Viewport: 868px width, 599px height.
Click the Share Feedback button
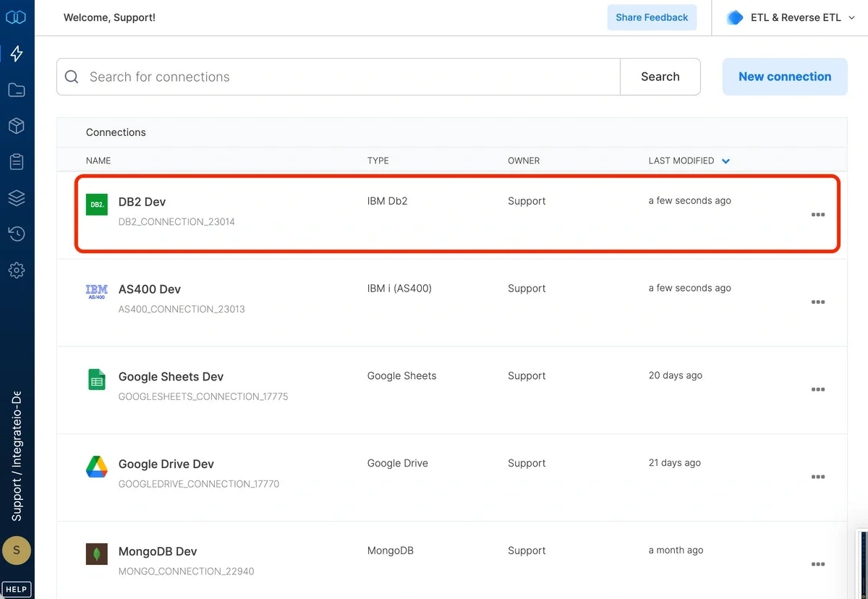coord(652,17)
